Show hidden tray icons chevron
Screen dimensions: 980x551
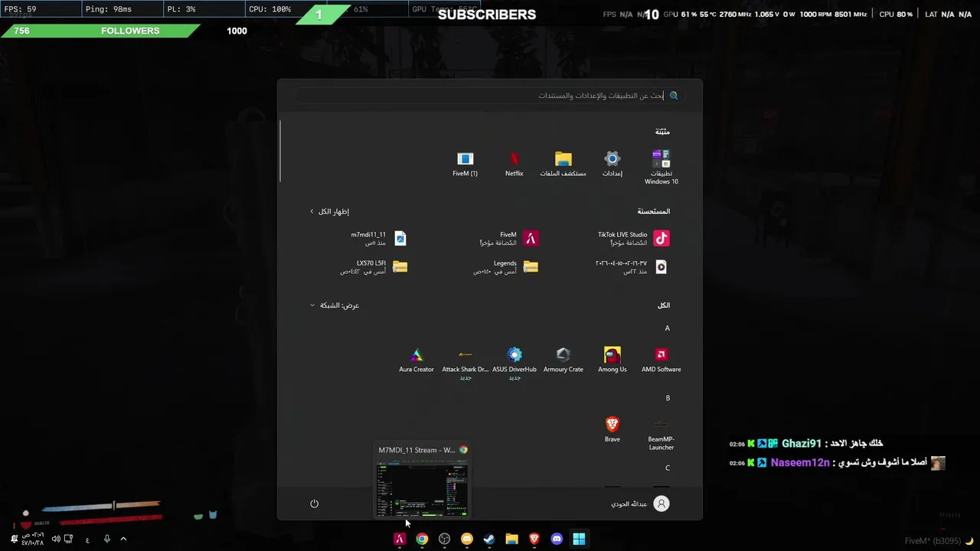123,539
